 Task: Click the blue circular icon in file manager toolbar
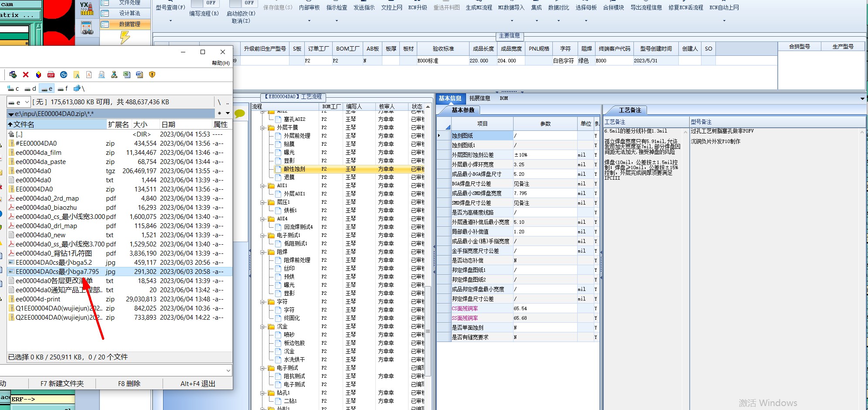tap(64, 75)
